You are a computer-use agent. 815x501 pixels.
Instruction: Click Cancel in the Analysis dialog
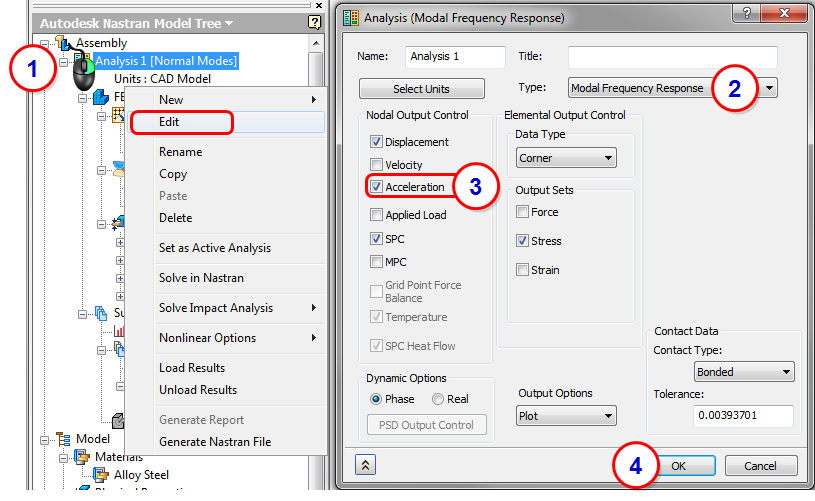pyautogui.click(x=760, y=466)
